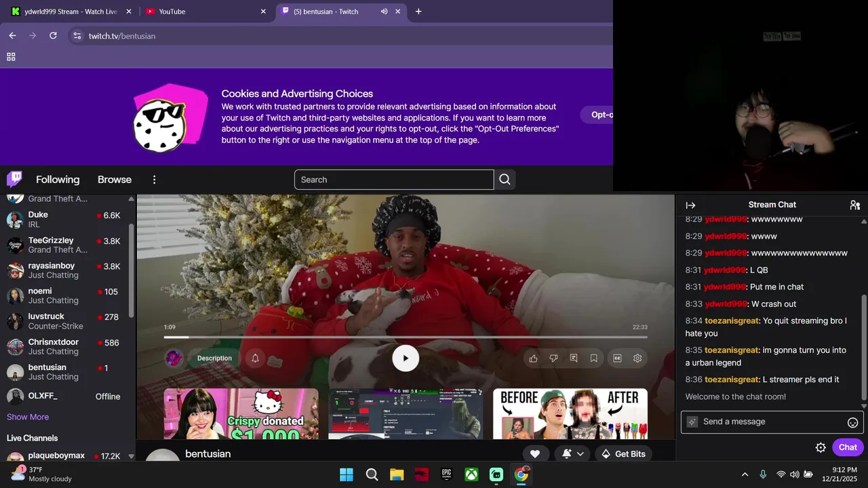The height and width of the screenshot is (488, 868).
Task: Open a new browser tab with plus
Action: tap(418, 12)
